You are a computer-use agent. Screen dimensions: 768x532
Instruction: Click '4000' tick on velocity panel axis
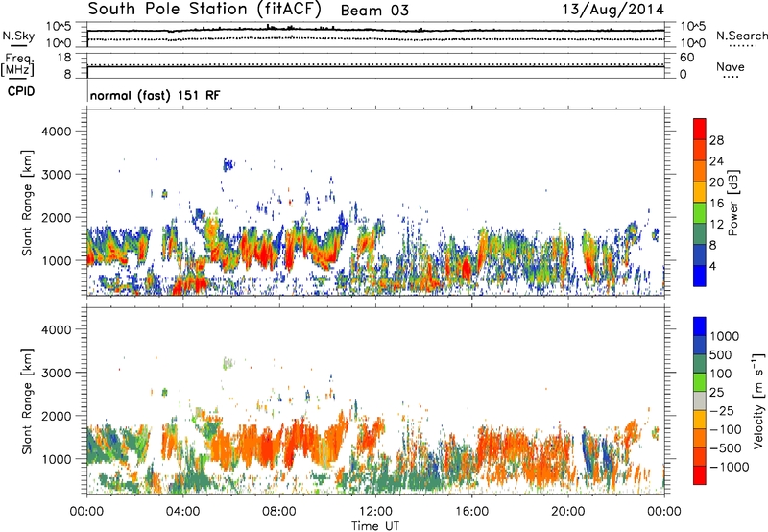click(57, 329)
